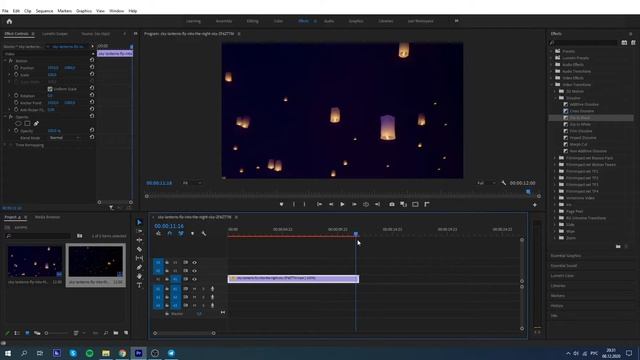This screenshot has height=360, width=640.
Task: Open timeline display settings wrench
Action: point(204,233)
